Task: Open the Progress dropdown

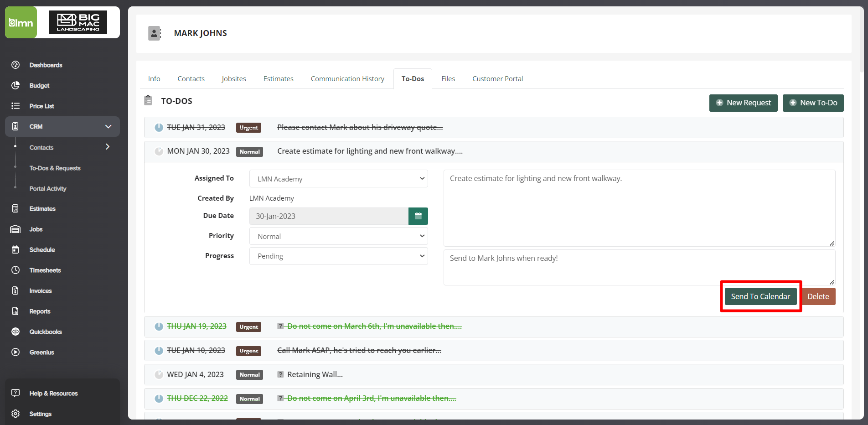Action: click(x=338, y=256)
